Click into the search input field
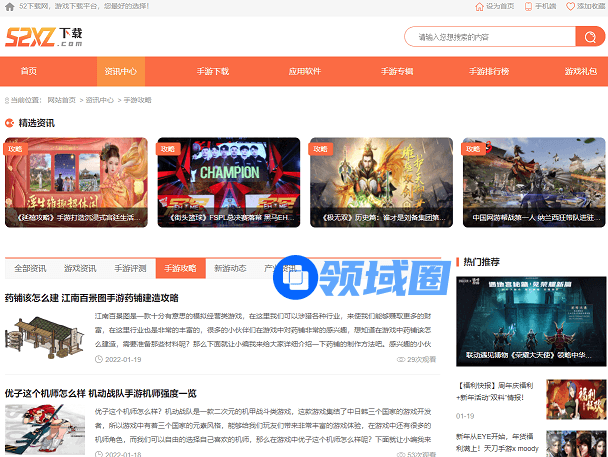The height and width of the screenshot is (457, 608). pos(488,37)
